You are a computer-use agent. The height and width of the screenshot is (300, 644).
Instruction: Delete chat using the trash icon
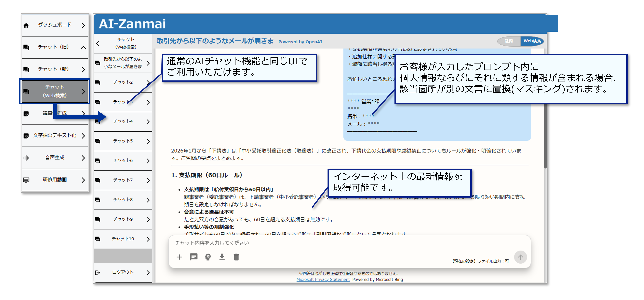(x=236, y=257)
